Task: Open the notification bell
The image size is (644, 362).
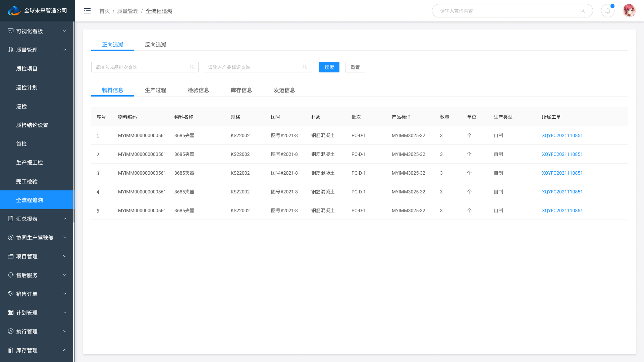Action: (x=607, y=11)
